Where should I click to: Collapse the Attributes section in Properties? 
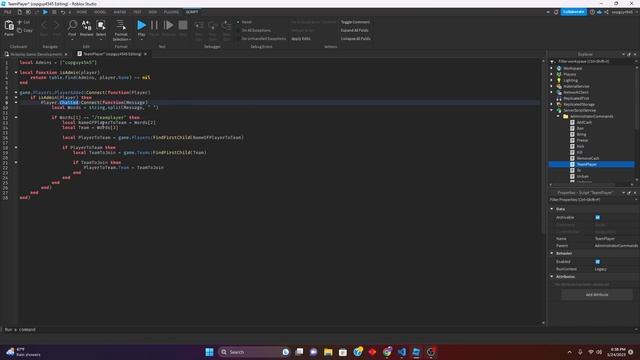point(552,277)
